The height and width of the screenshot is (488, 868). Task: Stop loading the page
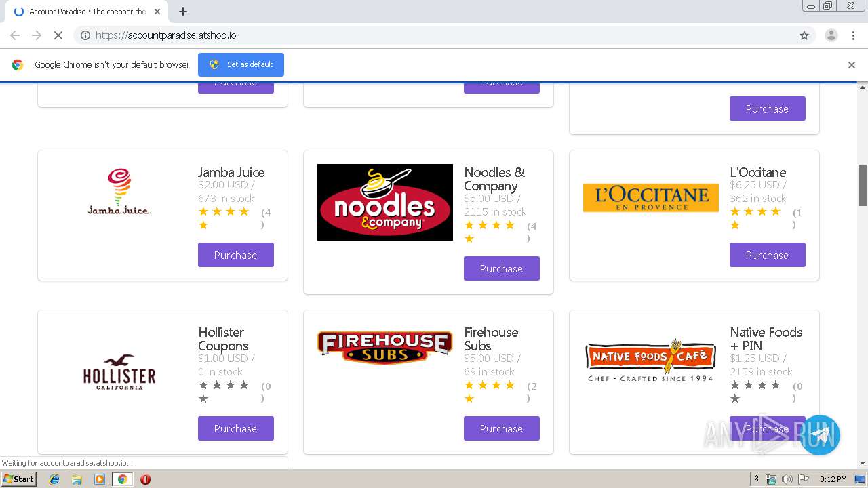[58, 35]
